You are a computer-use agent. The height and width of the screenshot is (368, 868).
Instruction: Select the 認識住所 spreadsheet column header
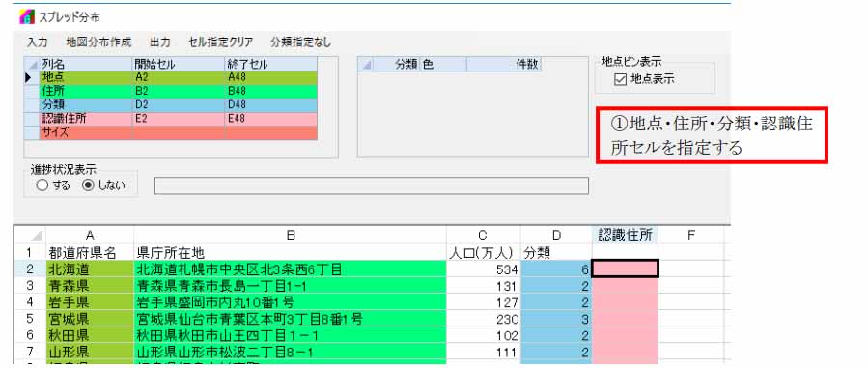point(625,236)
